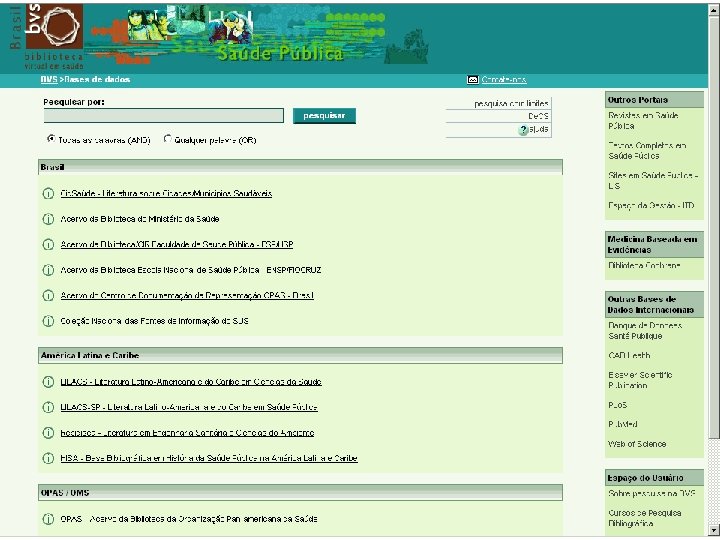Screen dimensions: 720x540
Task: Click the BVS logo in the header
Action: click(x=54, y=26)
